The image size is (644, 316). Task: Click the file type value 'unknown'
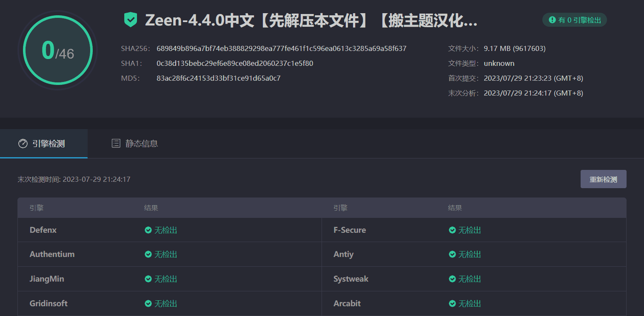coord(499,63)
